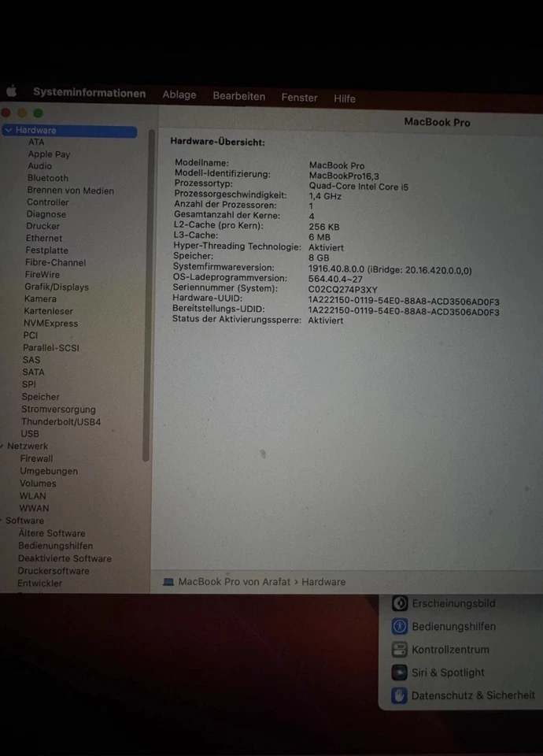Select Speicher in the sidebar

tap(40, 397)
